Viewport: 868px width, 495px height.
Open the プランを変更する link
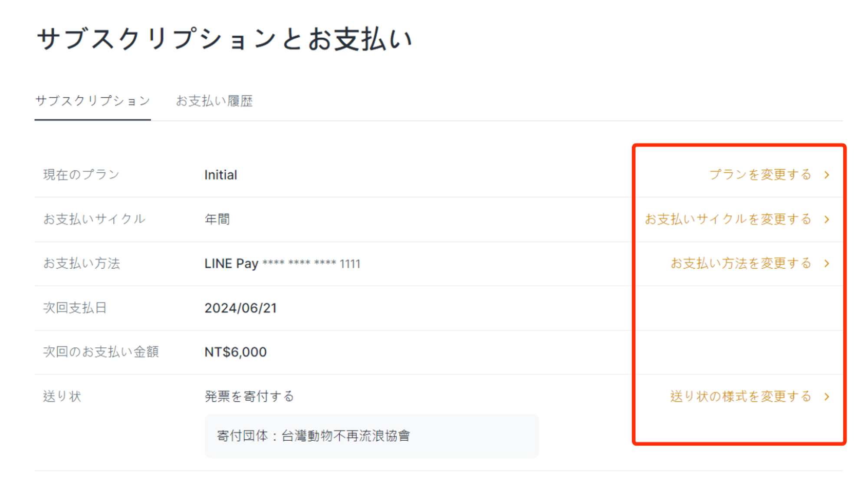pos(760,175)
